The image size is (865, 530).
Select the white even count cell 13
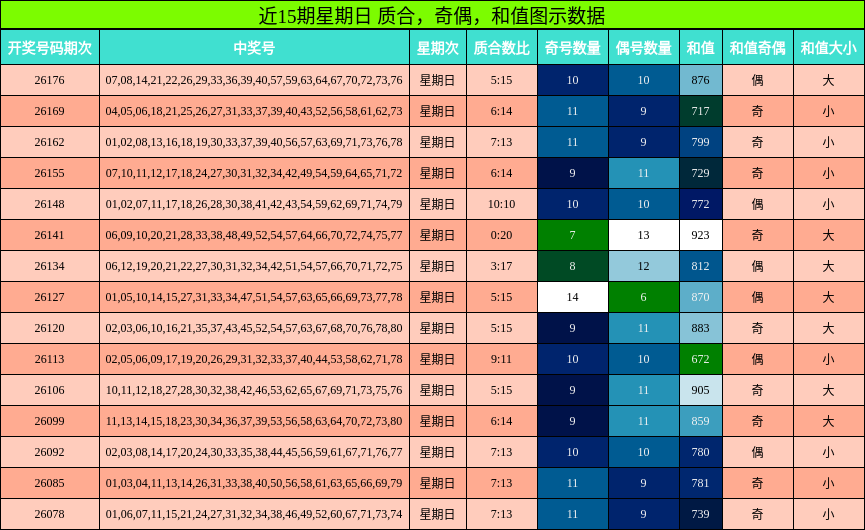pos(644,235)
